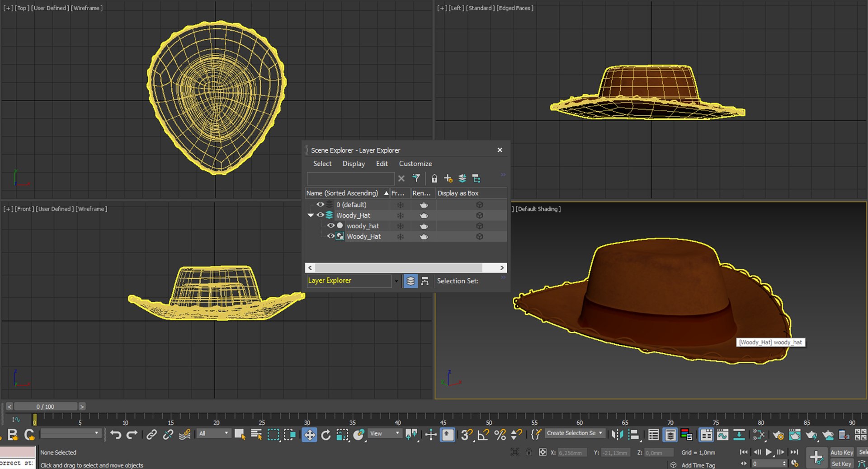The height and width of the screenshot is (469, 868).
Task: Open Customize menu in Scene Explorer
Action: click(x=415, y=164)
